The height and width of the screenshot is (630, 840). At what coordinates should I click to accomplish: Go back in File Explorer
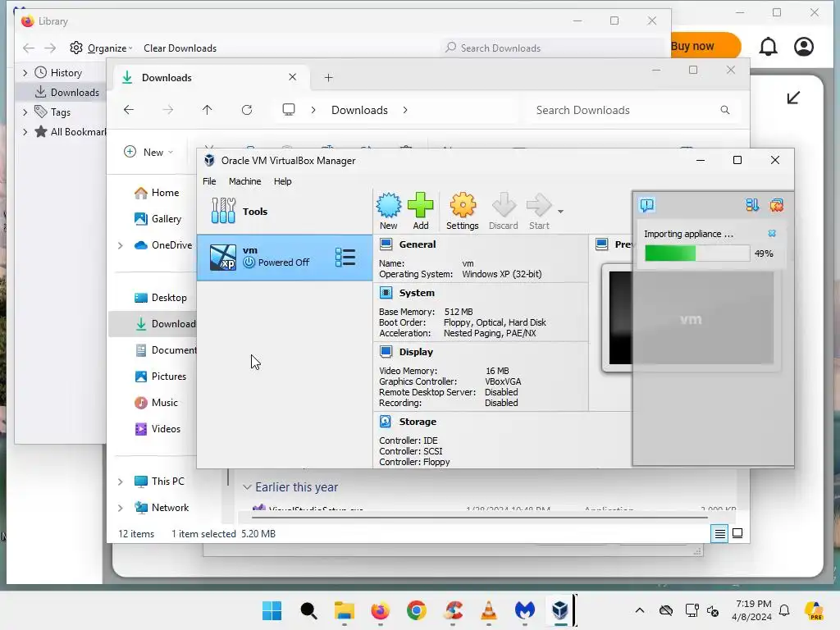129,110
